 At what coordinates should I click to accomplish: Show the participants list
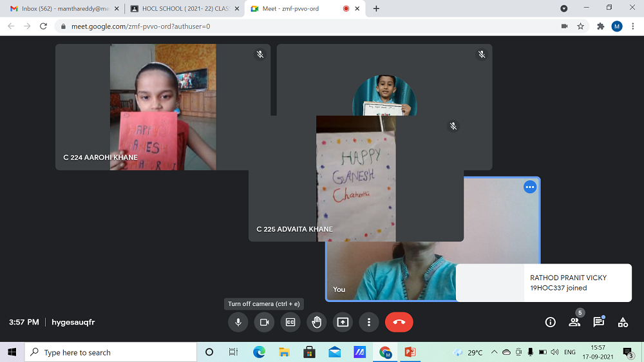(574, 322)
